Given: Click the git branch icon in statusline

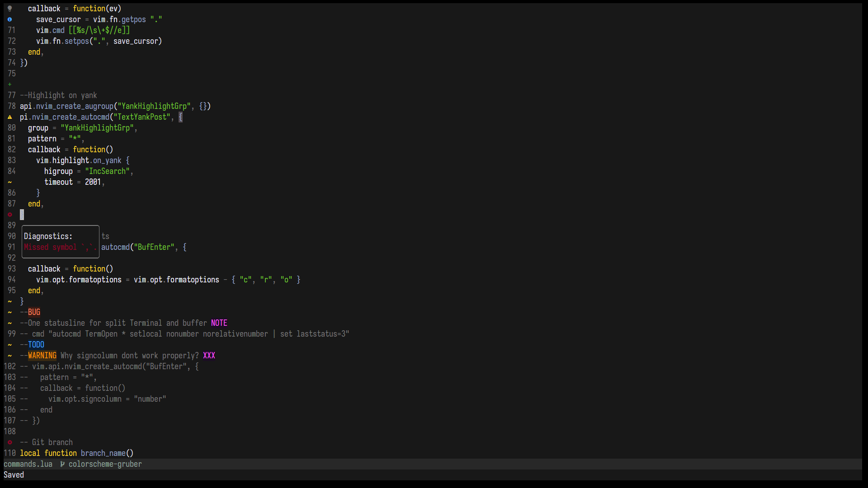Looking at the screenshot, I should (x=62, y=464).
